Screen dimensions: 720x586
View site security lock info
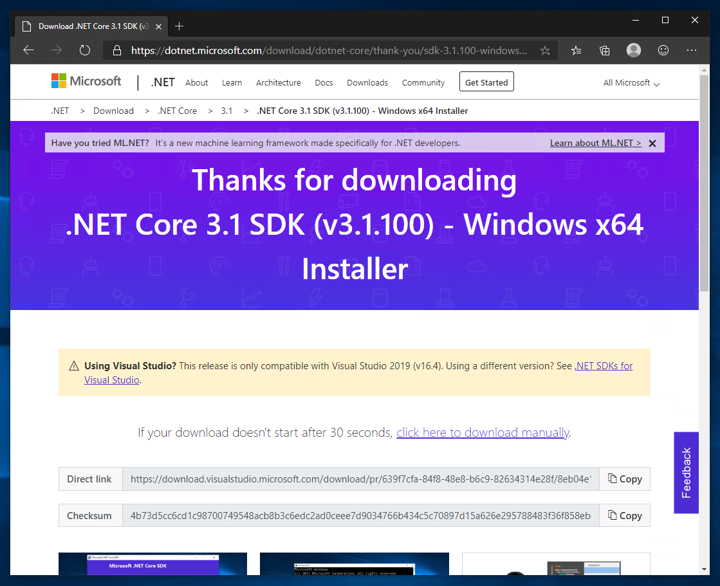[117, 51]
